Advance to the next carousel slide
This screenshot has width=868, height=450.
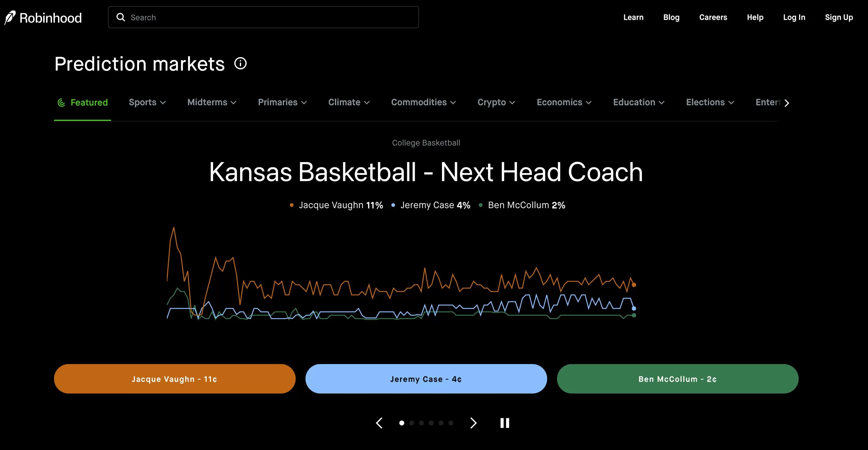coord(474,423)
